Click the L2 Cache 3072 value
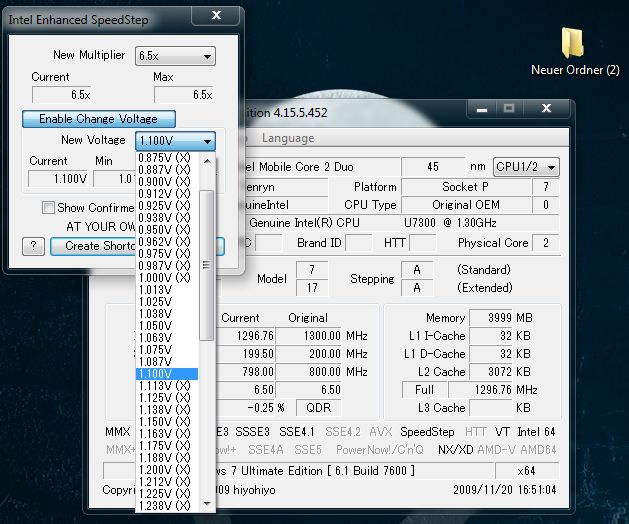This screenshot has height=524, width=629. pos(491,372)
